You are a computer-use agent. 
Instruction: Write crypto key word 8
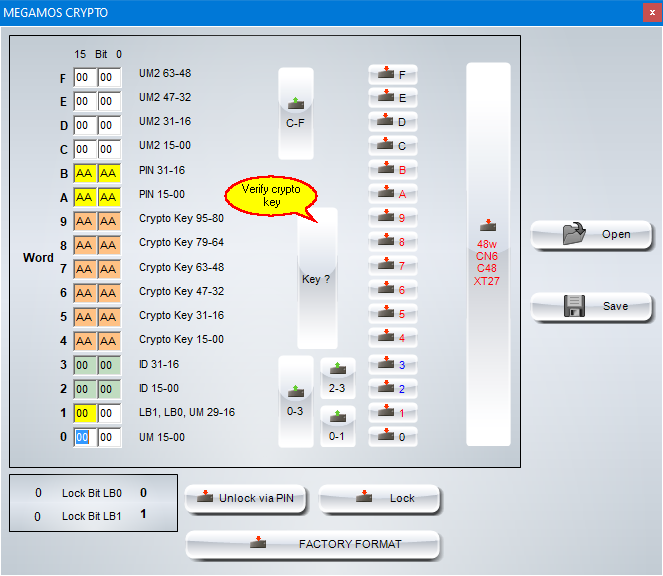tap(393, 242)
